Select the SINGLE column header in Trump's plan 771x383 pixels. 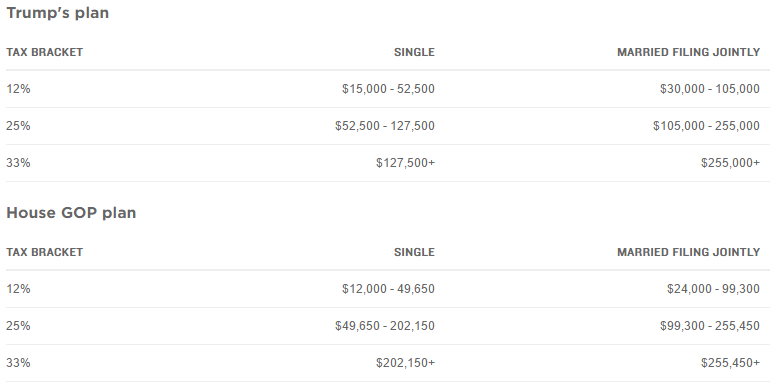pyautogui.click(x=414, y=52)
